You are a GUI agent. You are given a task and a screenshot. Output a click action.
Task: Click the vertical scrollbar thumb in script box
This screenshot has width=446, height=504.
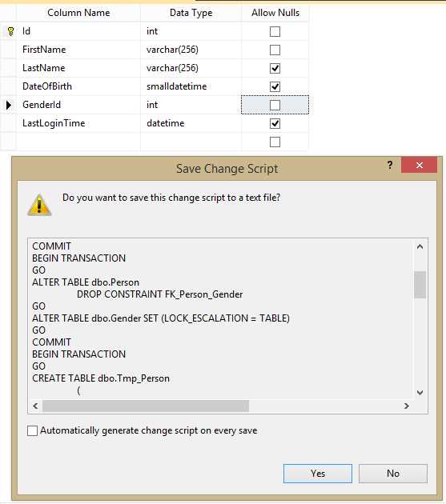pos(420,285)
